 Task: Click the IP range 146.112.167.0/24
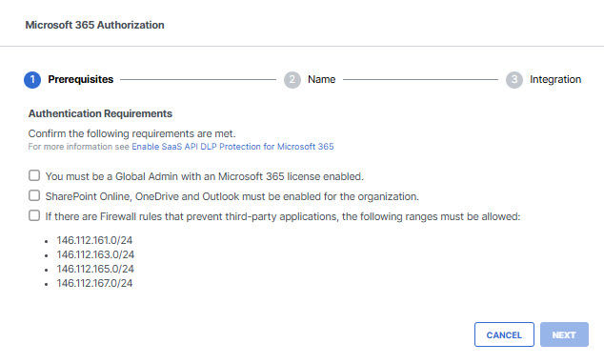(94, 283)
